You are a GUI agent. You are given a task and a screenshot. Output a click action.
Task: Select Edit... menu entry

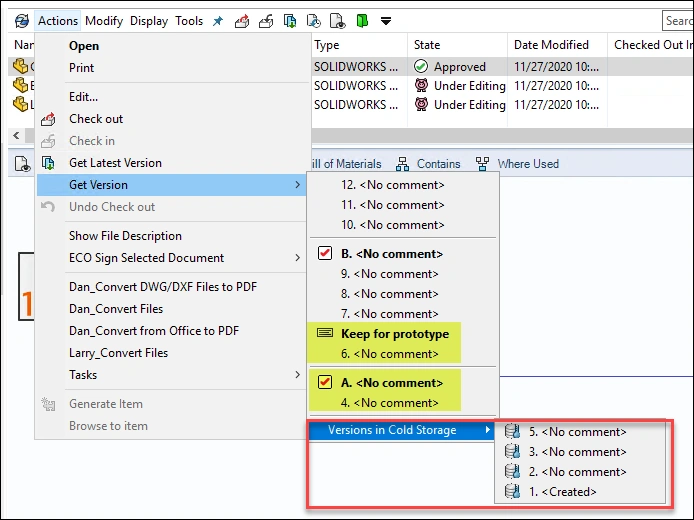83,97
